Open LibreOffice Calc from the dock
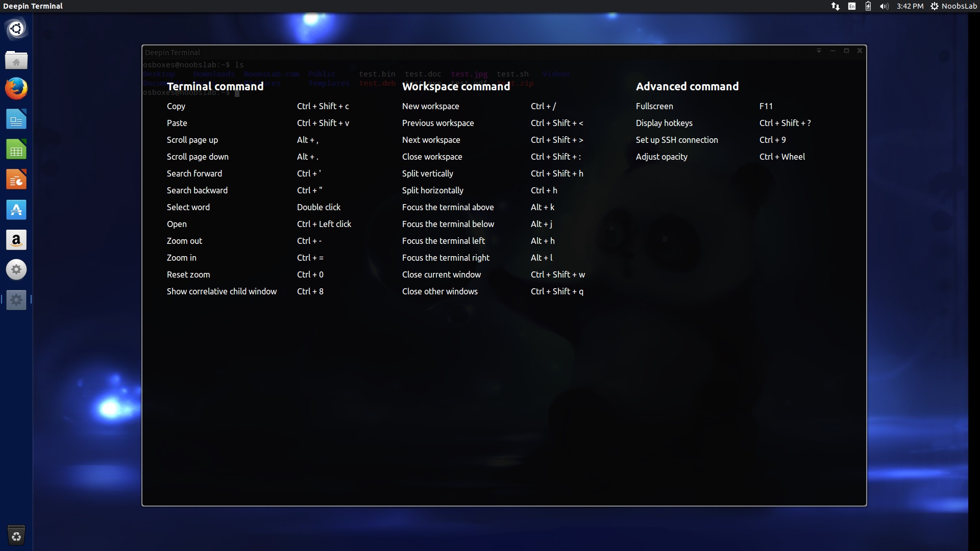Viewport: 980px width, 551px height. (16, 148)
